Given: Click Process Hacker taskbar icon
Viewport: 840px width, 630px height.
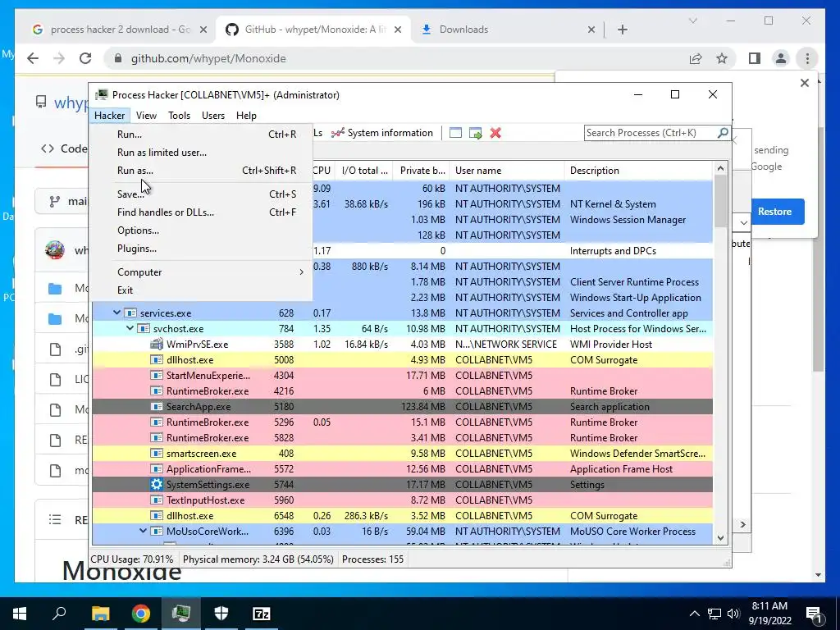Looking at the screenshot, I should [x=181, y=614].
